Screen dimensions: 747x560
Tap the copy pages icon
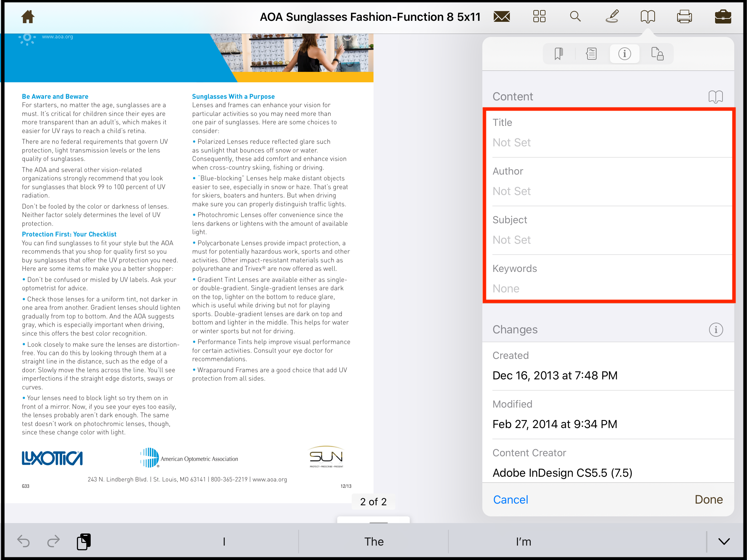coord(84,541)
